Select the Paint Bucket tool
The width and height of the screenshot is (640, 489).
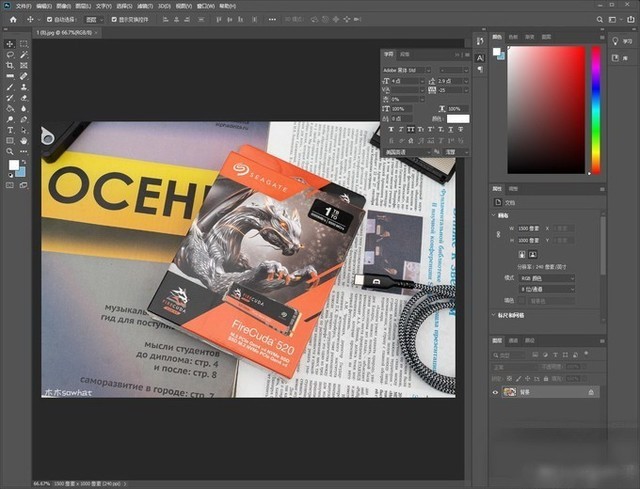pos(10,109)
